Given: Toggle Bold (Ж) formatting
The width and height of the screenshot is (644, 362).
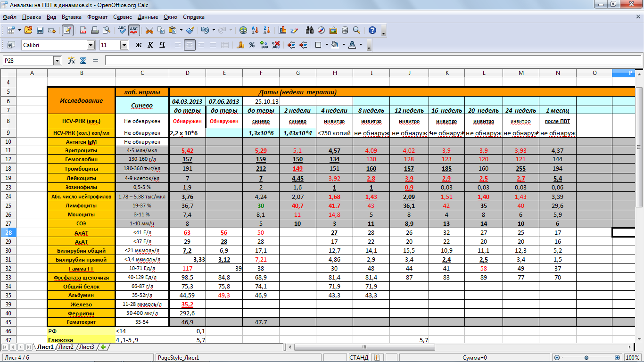Looking at the screenshot, I should [x=139, y=45].
